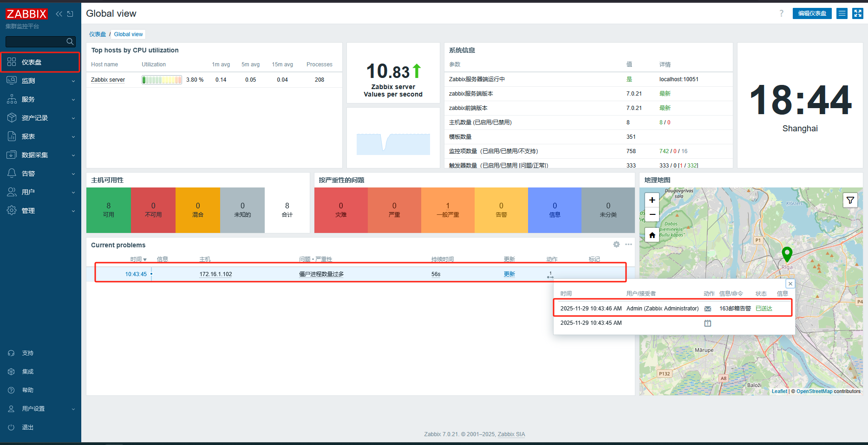Open the Zabbix SIA footer link
The image size is (868, 445).
pos(511,434)
